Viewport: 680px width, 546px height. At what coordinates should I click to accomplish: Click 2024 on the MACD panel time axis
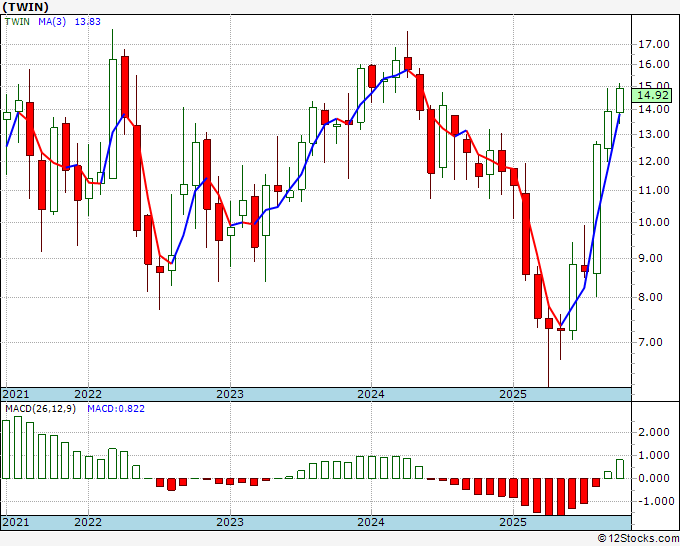pos(371,522)
